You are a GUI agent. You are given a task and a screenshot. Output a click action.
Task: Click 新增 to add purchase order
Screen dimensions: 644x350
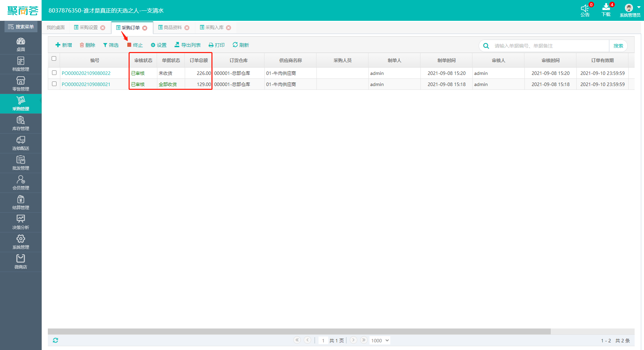point(64,45)
